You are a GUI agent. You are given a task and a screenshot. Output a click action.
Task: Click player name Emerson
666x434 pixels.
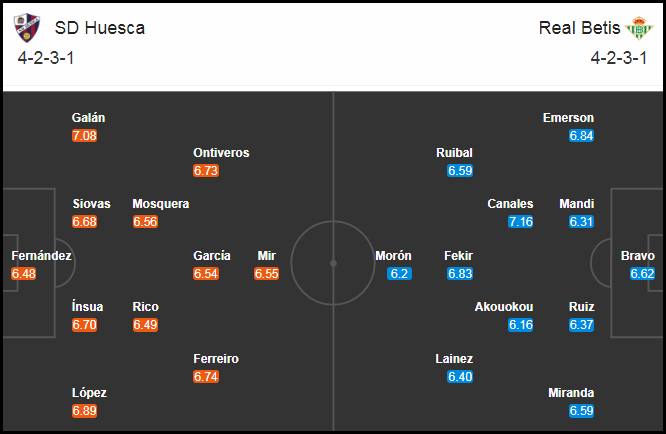[568, 118]
